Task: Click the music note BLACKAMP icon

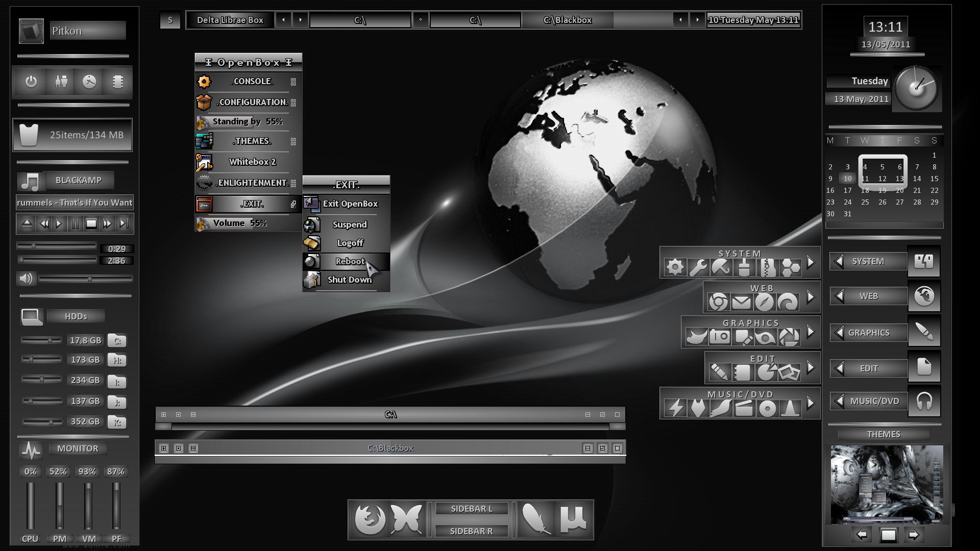Action: pyautogui.click(x=30, y=181)
